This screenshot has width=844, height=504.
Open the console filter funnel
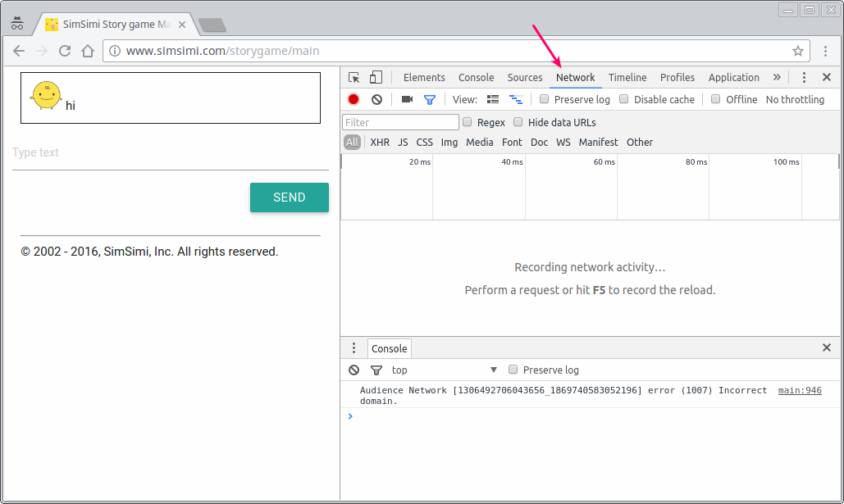coord(376,370)
